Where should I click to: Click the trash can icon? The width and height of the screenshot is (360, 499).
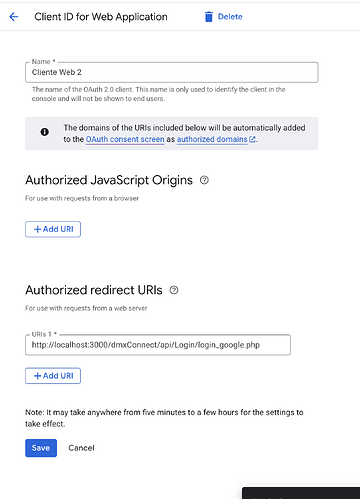tap(209, 17)
